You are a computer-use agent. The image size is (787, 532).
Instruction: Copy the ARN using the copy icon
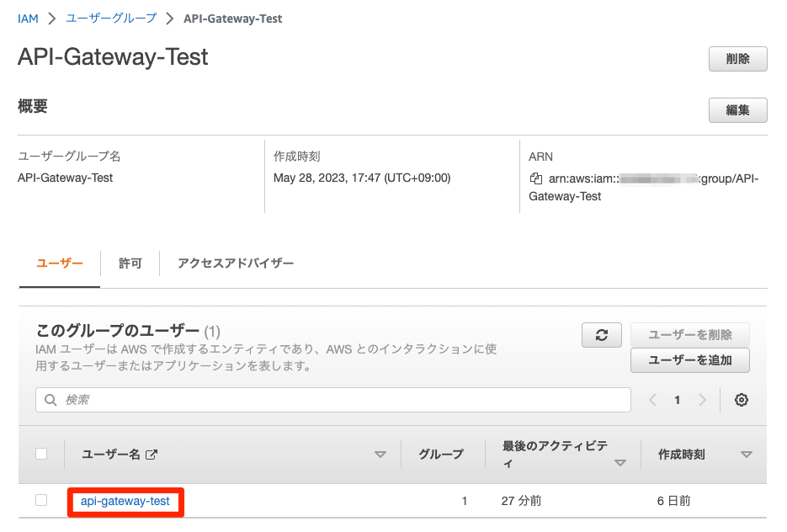[x=535, y=178]
